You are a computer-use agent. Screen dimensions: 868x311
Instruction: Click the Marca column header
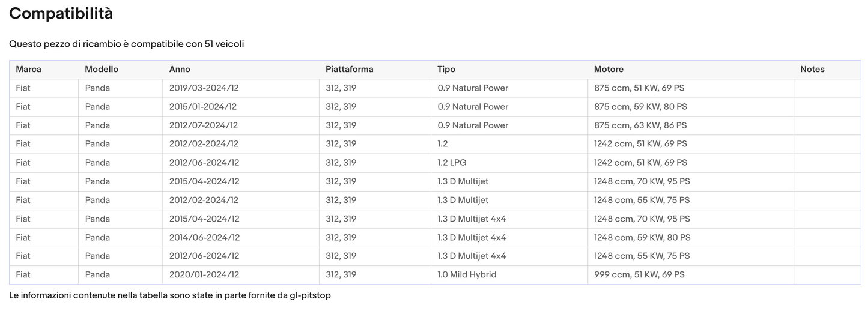pos(29,70)
